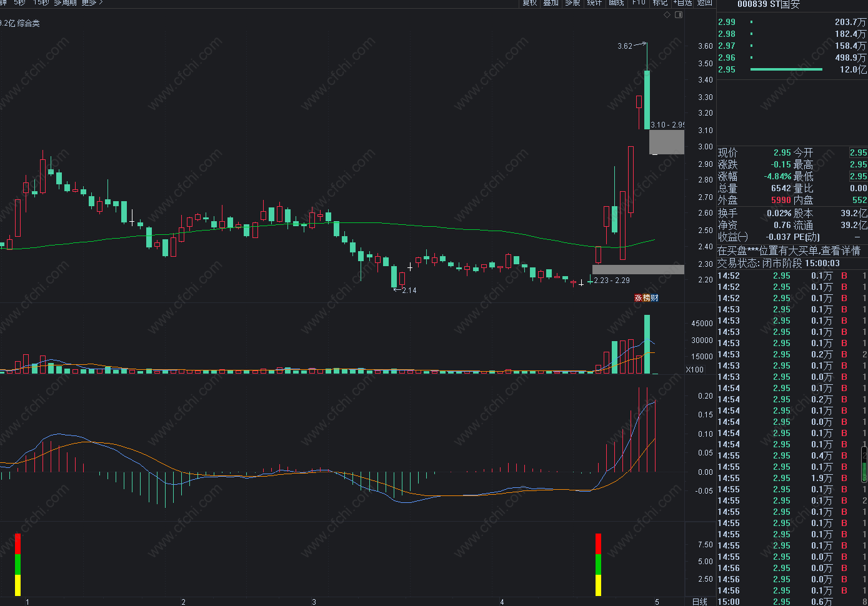Viewport: 868px width, 606px height.
Task: Open 统计 statistics tool
Action: (595, 3)
